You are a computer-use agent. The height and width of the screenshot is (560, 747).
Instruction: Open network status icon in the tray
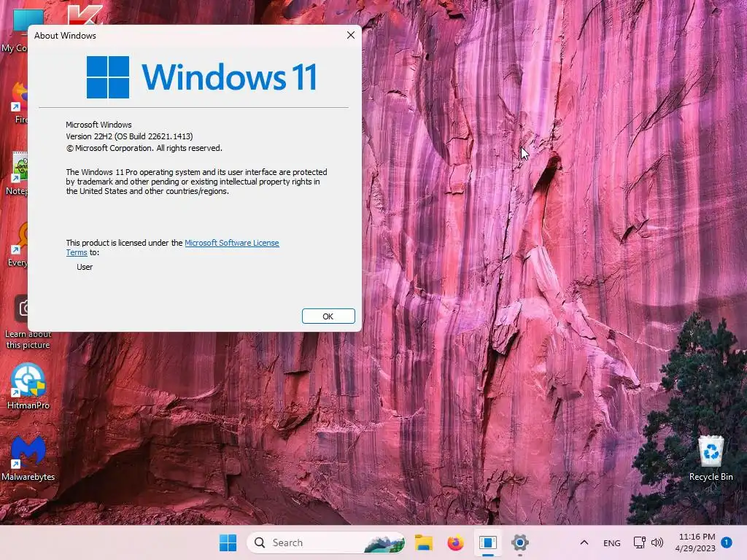coord(639,542)
